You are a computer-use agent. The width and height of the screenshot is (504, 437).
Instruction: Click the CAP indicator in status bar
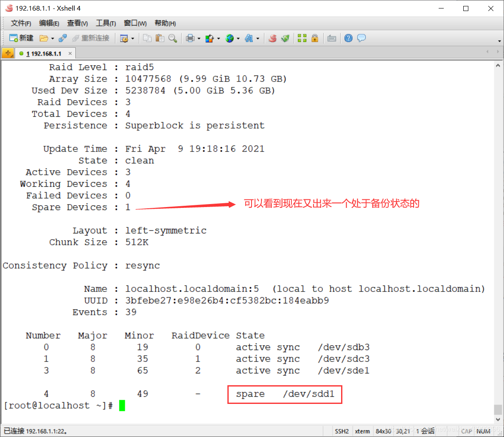(x=466, y=431)
